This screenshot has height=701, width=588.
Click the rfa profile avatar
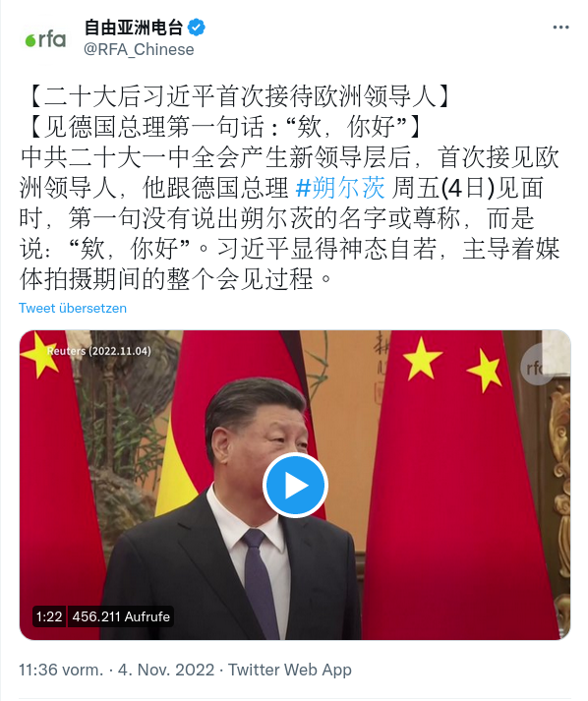(45, 40)
